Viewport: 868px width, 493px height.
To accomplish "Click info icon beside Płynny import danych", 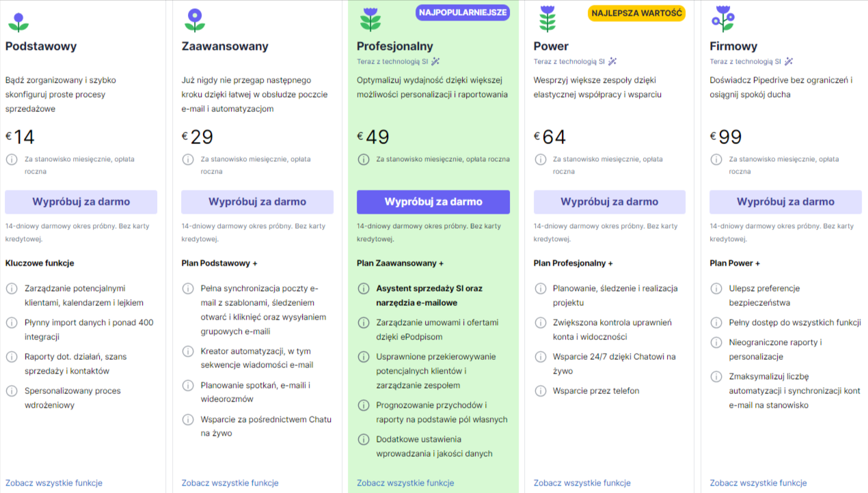I will (x=12, y=322).
